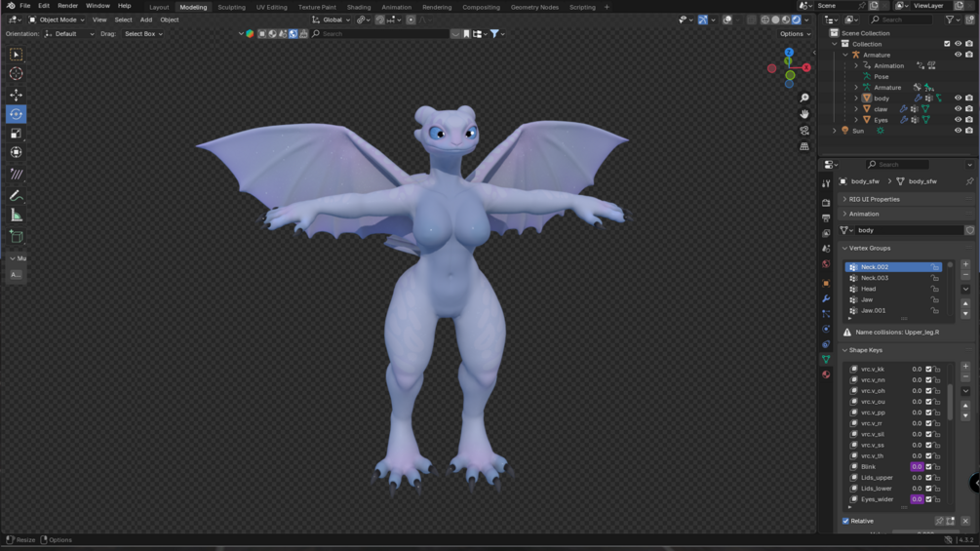The image size is (980, 551).
Task: Toggle camera view icon in viewport
Action: 804,130
